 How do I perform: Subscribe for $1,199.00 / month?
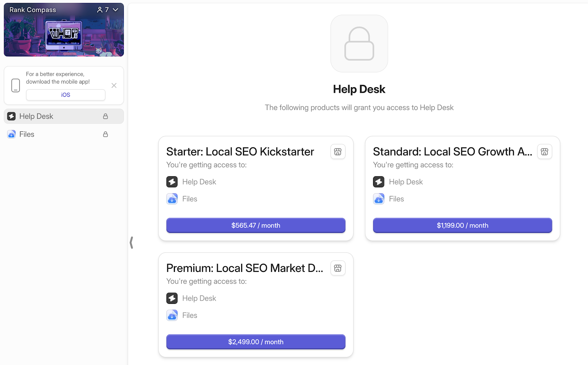pos(462,226)
